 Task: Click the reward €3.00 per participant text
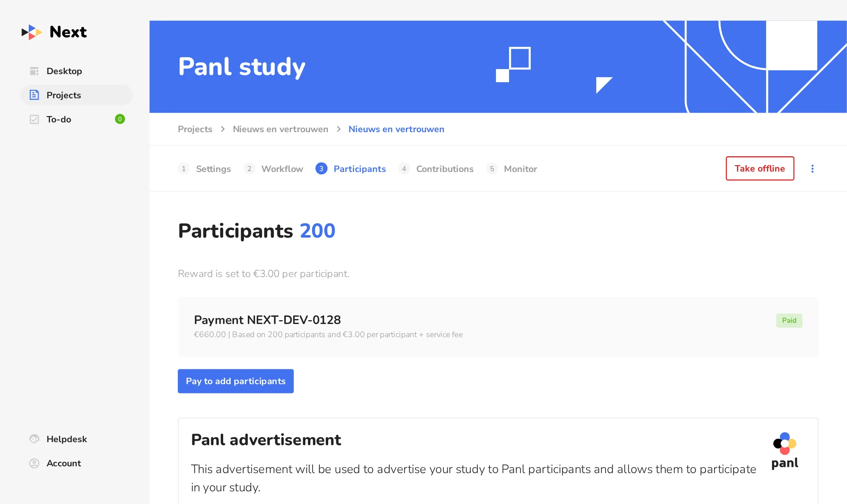[263, 274]
